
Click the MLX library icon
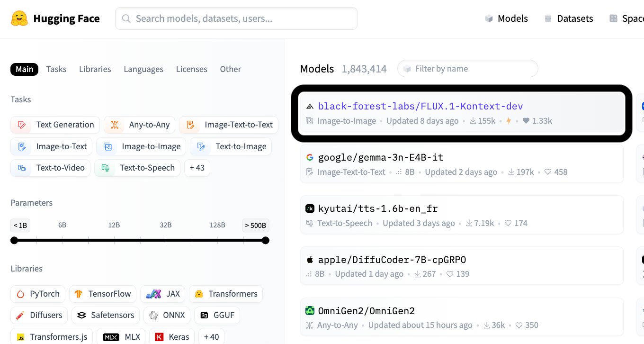(x=111, y=337)
